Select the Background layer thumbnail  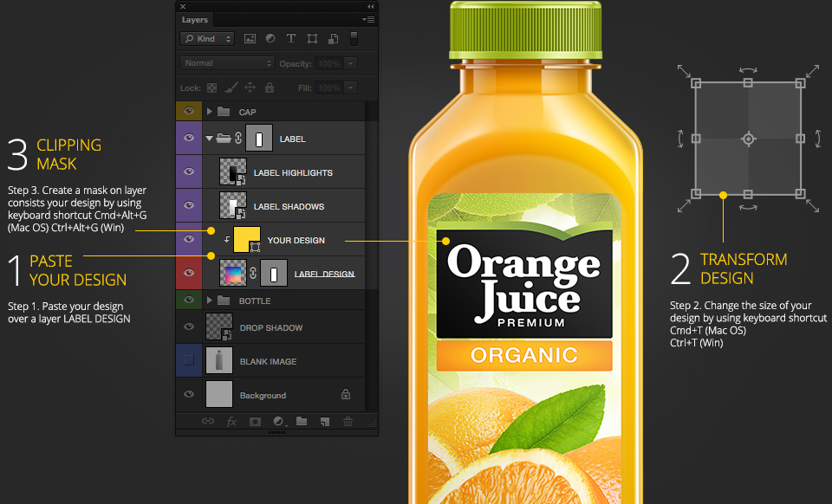tap(219, 394)
